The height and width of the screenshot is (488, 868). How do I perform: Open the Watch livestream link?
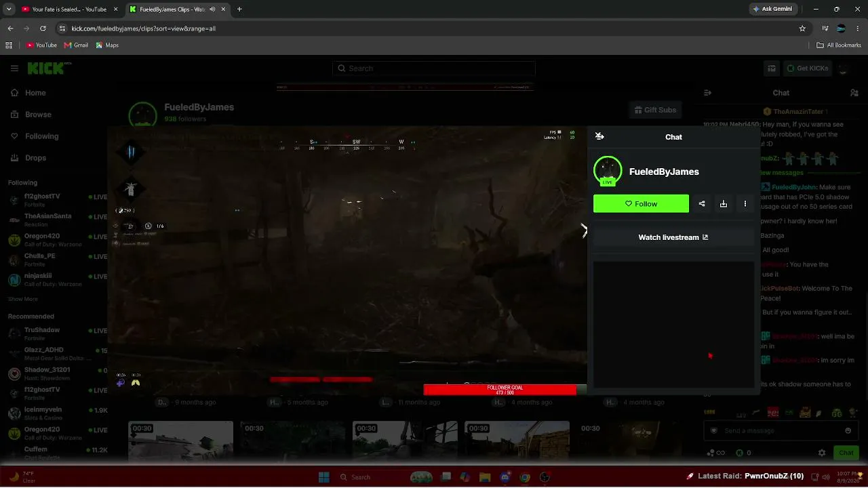[673, 237]
